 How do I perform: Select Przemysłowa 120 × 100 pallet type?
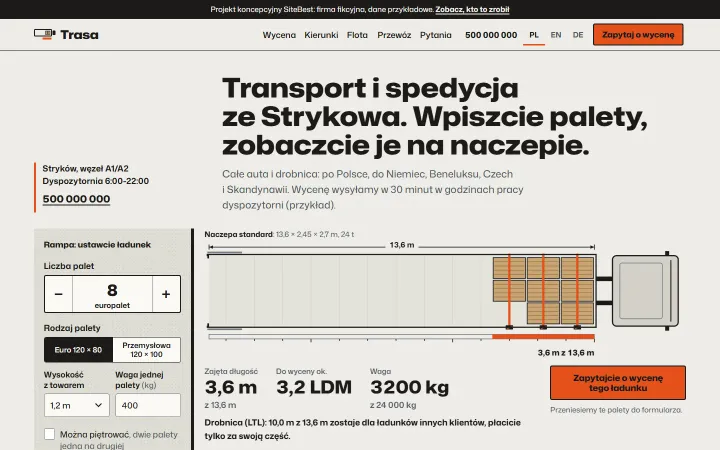click(146, 350)
